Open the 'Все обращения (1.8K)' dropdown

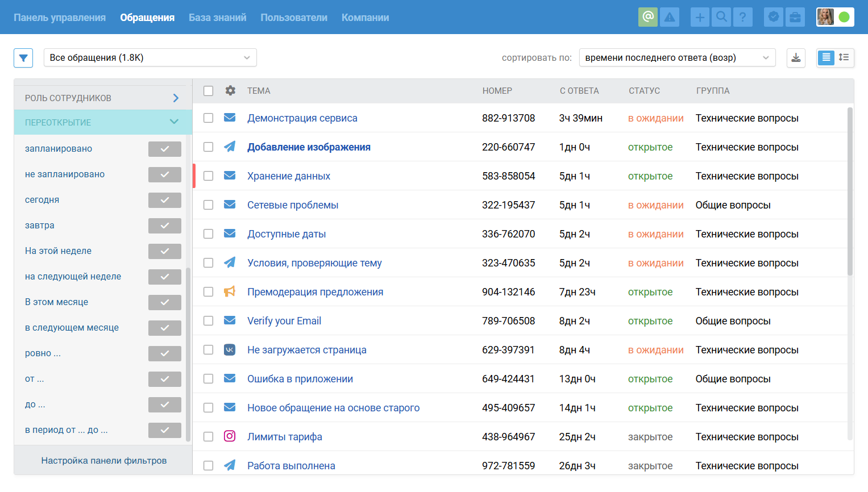[150, 57]
